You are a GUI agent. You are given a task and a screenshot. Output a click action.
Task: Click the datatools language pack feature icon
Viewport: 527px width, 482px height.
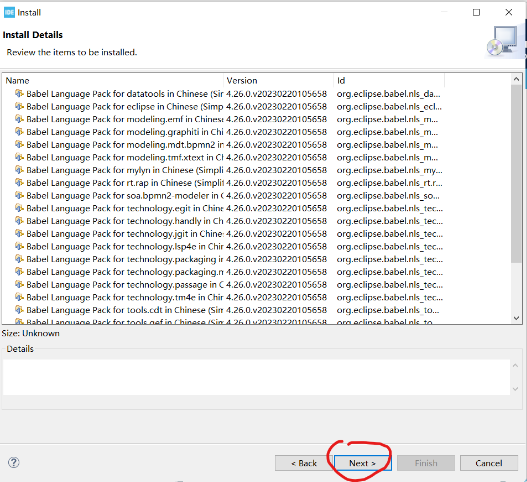19,93
